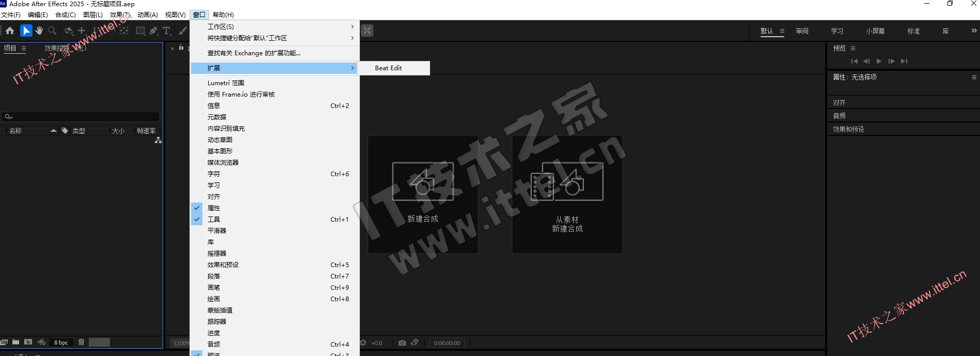Expand 将快捷键分配给默认工作区 submenu
Screen dimensions: 980x356
(x=275, y=38)
